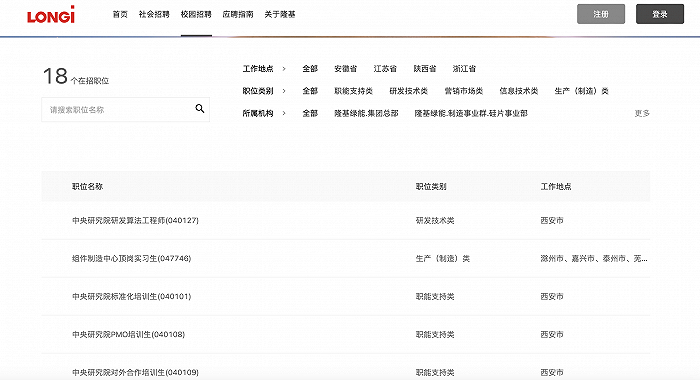
Task: Focus the job name search field
Action: pyautogui.click(x=125, y=109)
